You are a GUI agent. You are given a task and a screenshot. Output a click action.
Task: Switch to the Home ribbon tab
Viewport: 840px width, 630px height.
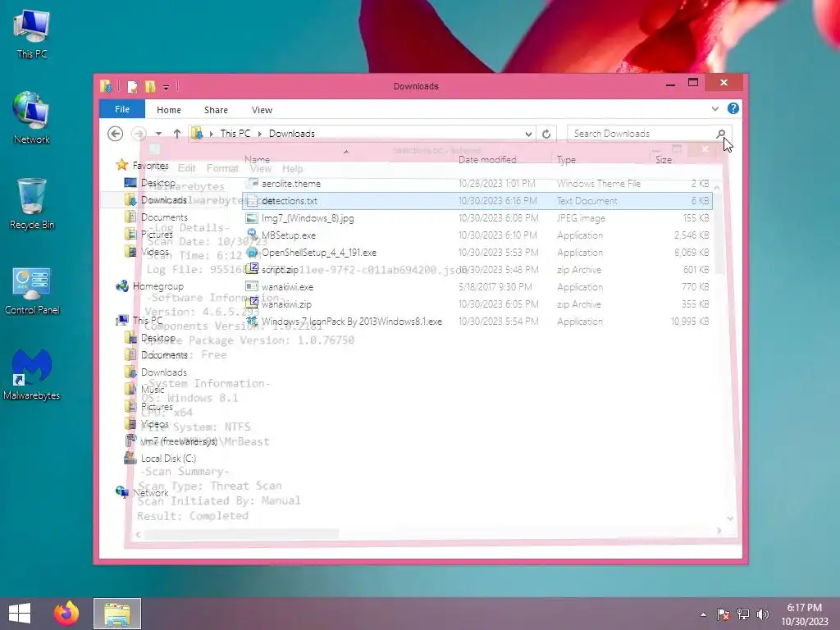click(169, 110)
